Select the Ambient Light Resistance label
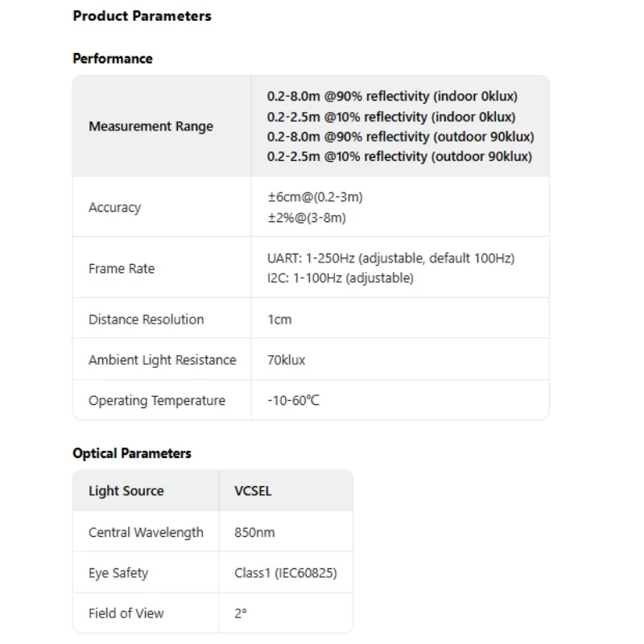This screenshot has width=644, height=644. point(162,360)
